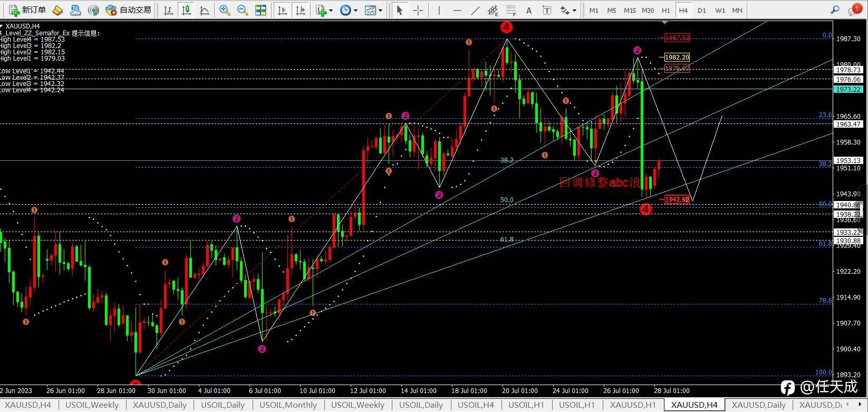Select the text A tool

(x=529, y=9)
